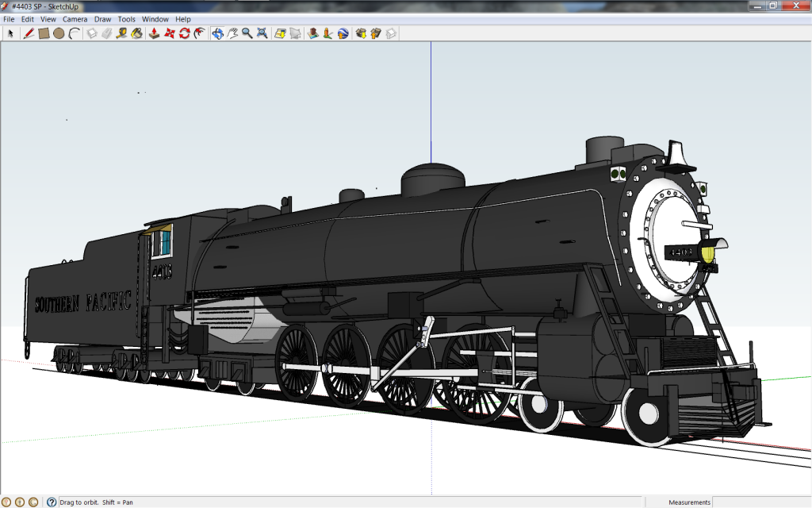Click Zoom Extents icon

coord(262,33)
